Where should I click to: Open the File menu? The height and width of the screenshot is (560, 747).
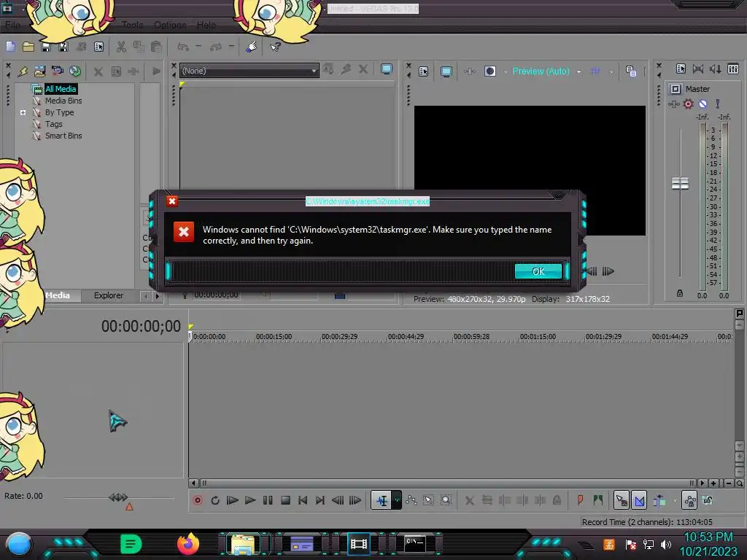tap(12, 25)
